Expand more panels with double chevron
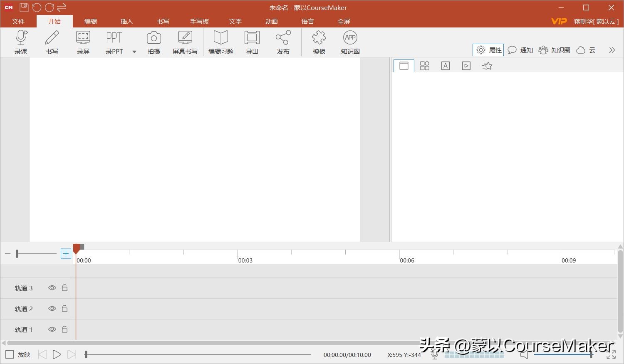 click(612, 50)
